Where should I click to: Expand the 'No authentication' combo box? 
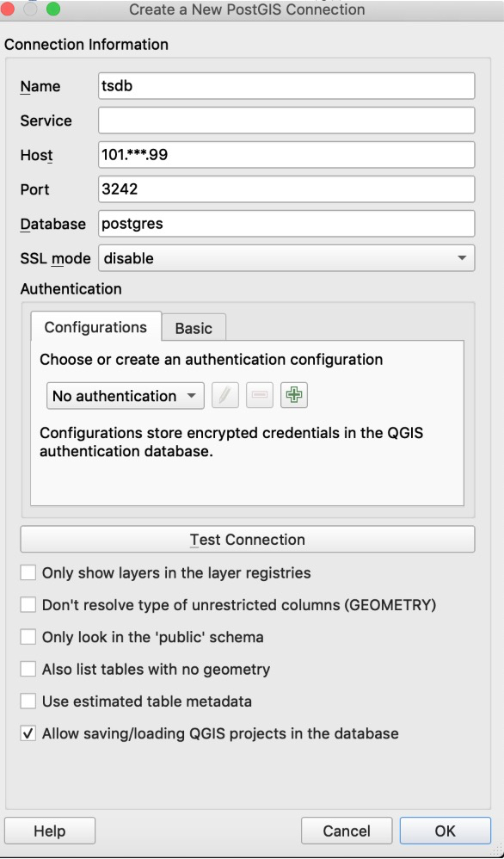[126, 396]
